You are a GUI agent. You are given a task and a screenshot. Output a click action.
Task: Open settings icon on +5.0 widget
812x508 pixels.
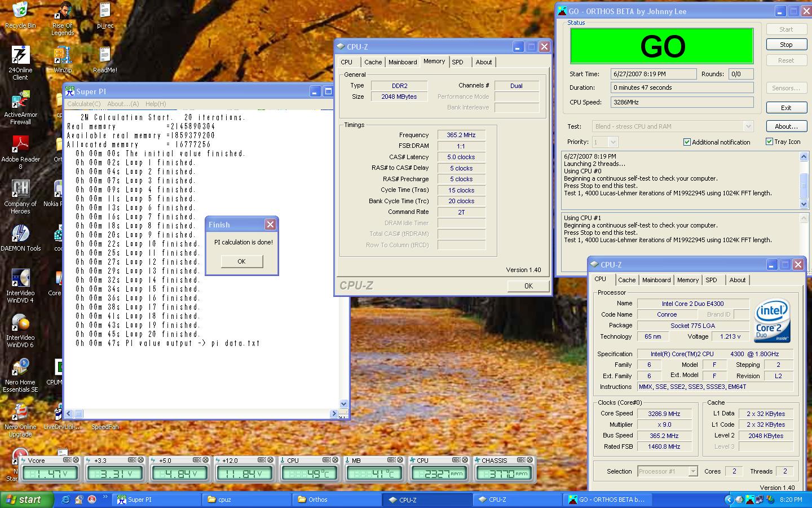click(x=196, y=460)
